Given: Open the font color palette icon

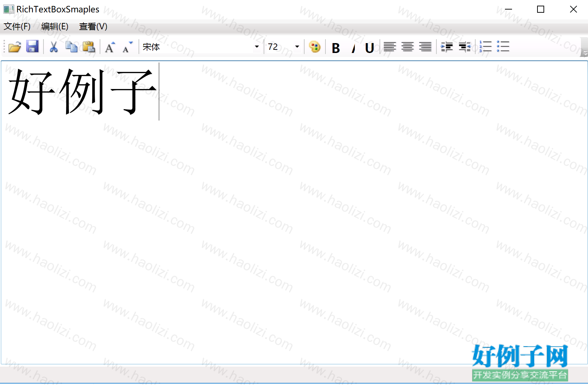Looking at the screenshot, I should pos(314,47).
